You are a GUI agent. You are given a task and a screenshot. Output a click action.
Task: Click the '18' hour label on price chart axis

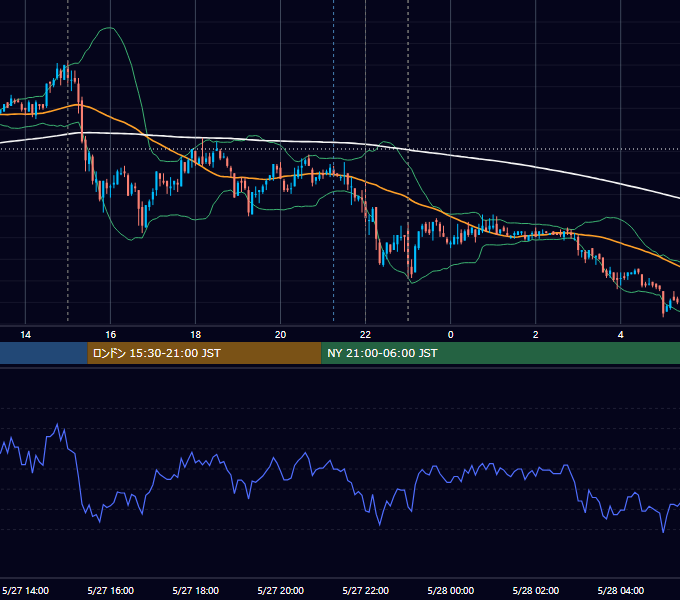(x=196, y=335)
